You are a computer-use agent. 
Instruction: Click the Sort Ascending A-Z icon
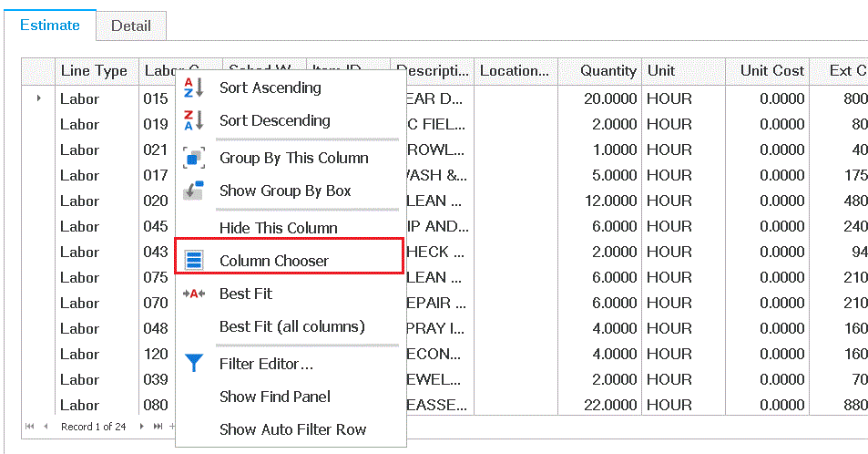click(194, 88)
